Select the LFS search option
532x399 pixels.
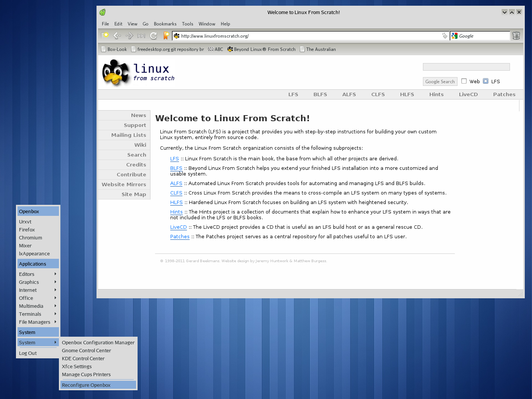coord(486,81)
